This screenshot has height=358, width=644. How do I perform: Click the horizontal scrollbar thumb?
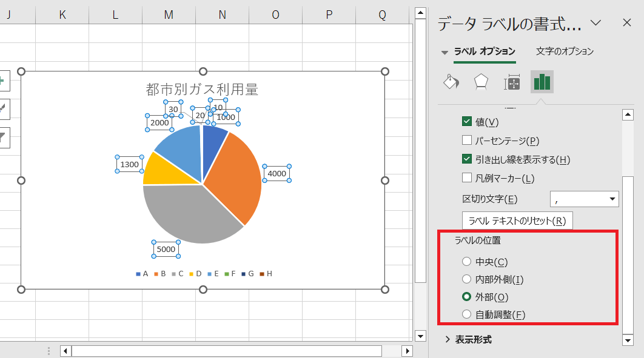click(x=227, y=351)
